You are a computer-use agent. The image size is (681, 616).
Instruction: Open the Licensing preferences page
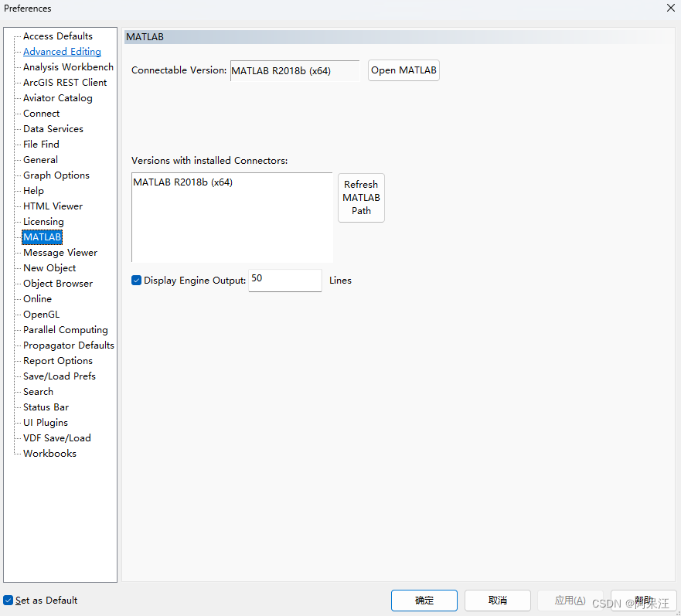[x=43, y=222]
